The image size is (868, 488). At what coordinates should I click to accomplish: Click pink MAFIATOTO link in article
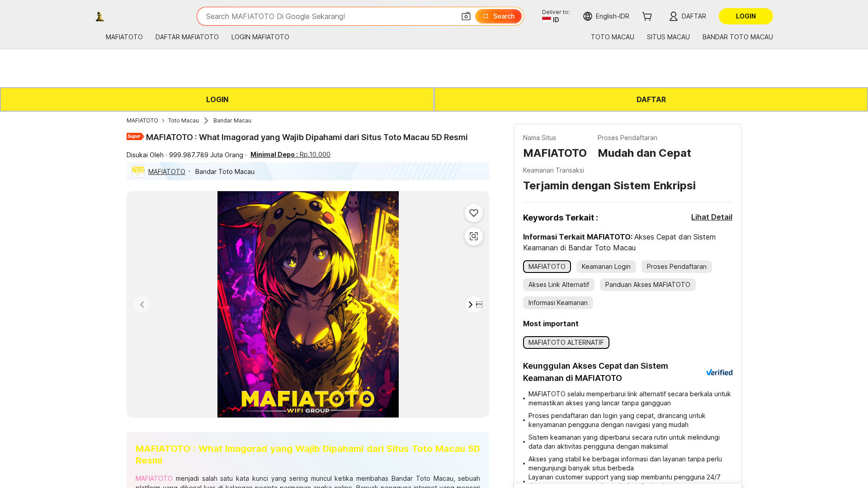(x=154, y=479)
